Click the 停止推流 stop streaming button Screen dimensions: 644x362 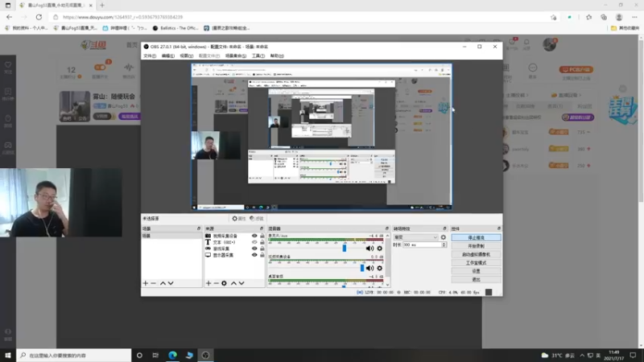point(476,237)
